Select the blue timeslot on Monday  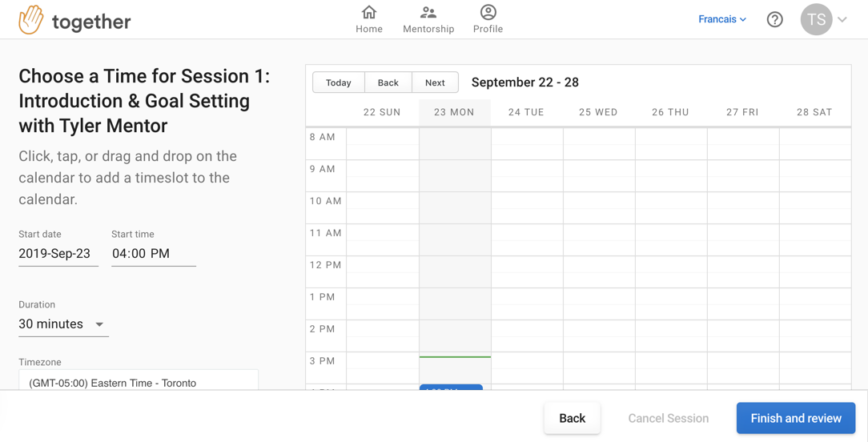tap(451, 388)
